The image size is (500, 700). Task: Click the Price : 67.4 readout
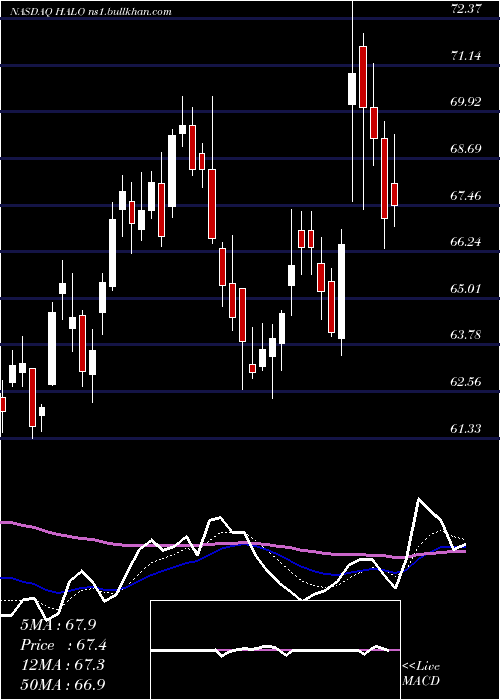(x=63, y=645)
